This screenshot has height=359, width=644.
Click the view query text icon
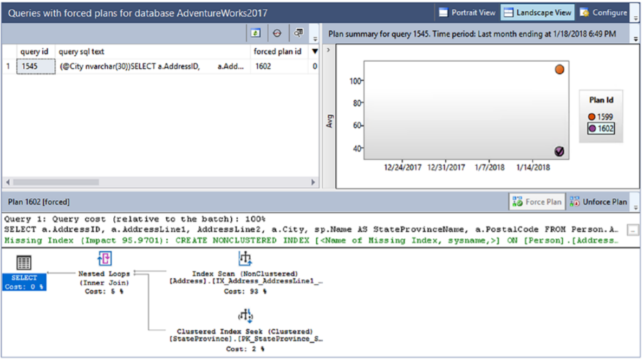pos(298,33)
